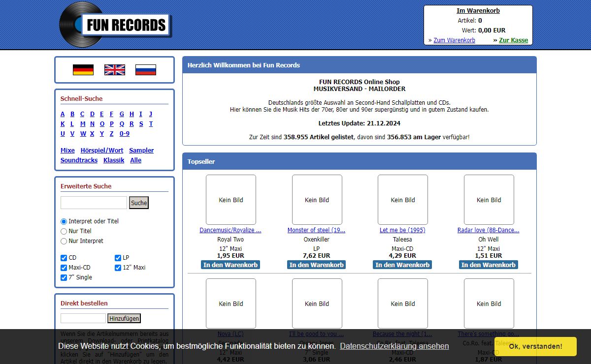Click "There's something go..." product thumbnail
This screenshot has height=364, width=591.
(489, 303)
